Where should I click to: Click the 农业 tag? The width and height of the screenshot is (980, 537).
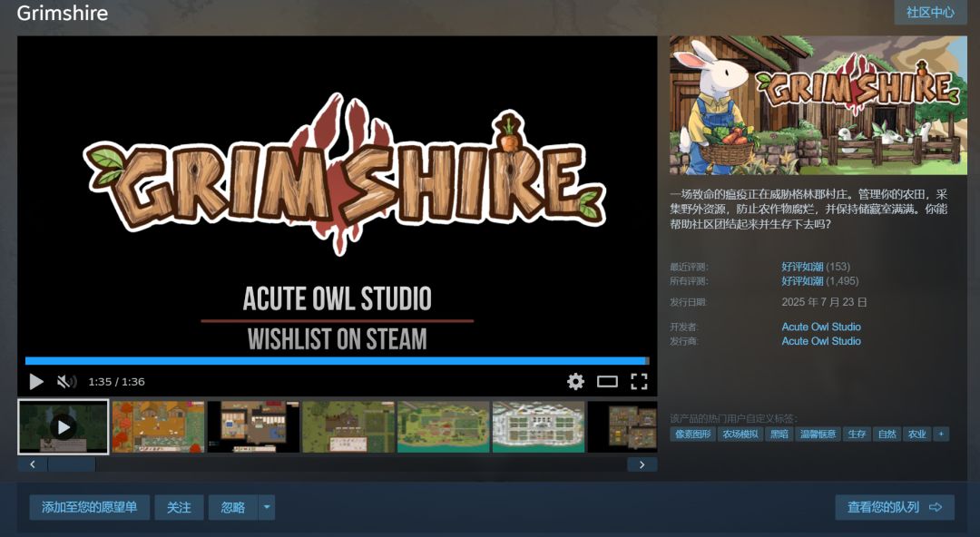click(x=916, y=434)
